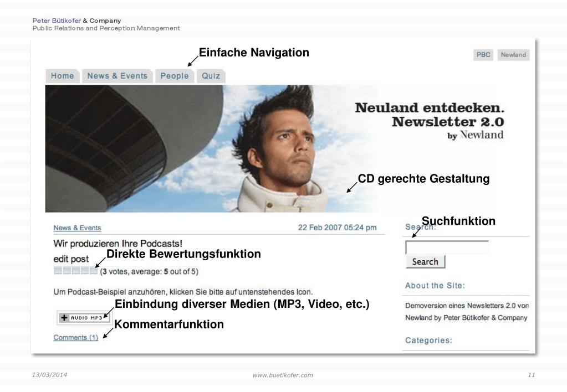Switch to News & Events tab
Screen dimensions: 567x392
(117, 76)
